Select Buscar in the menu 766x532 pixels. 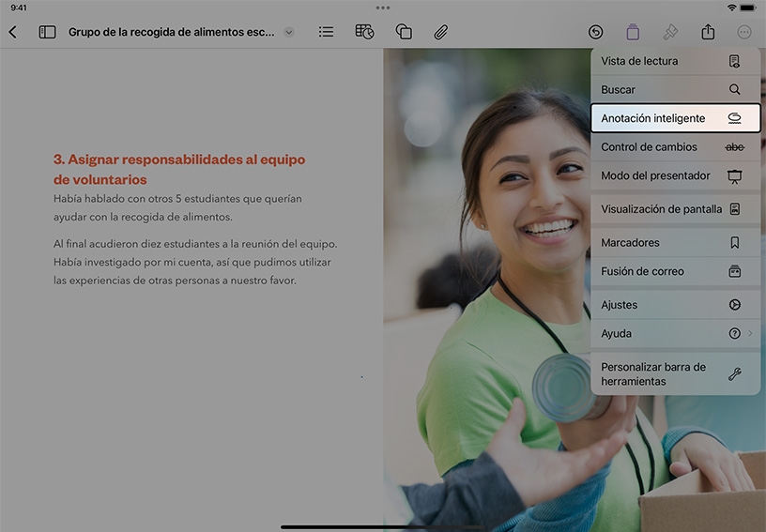[x=676, y=89]
